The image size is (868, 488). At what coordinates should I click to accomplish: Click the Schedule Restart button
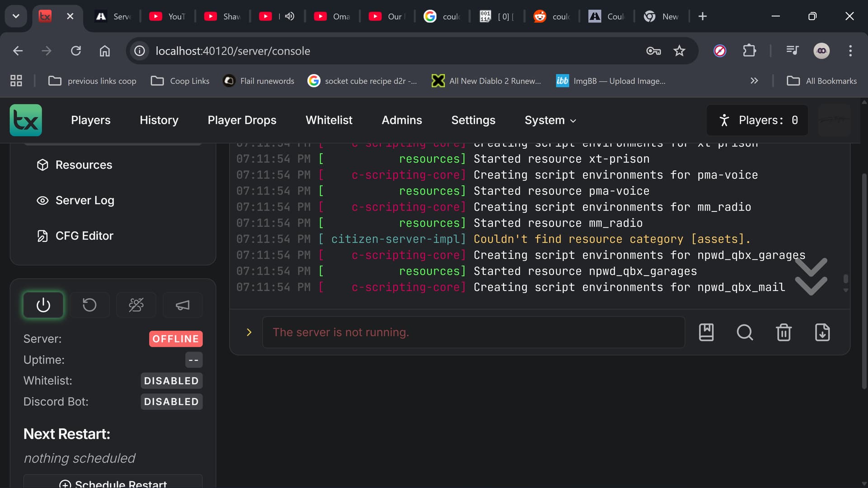click(113, 483)
